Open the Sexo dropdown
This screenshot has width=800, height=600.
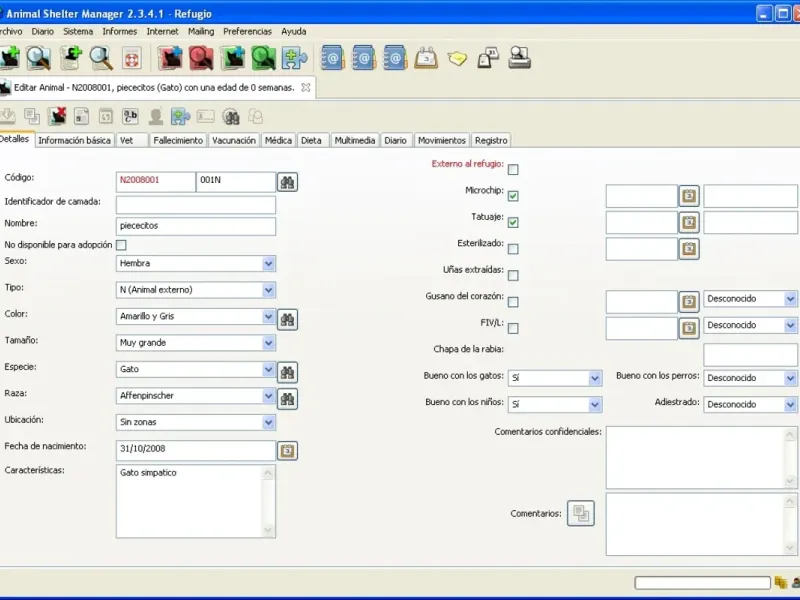[268, 264]
